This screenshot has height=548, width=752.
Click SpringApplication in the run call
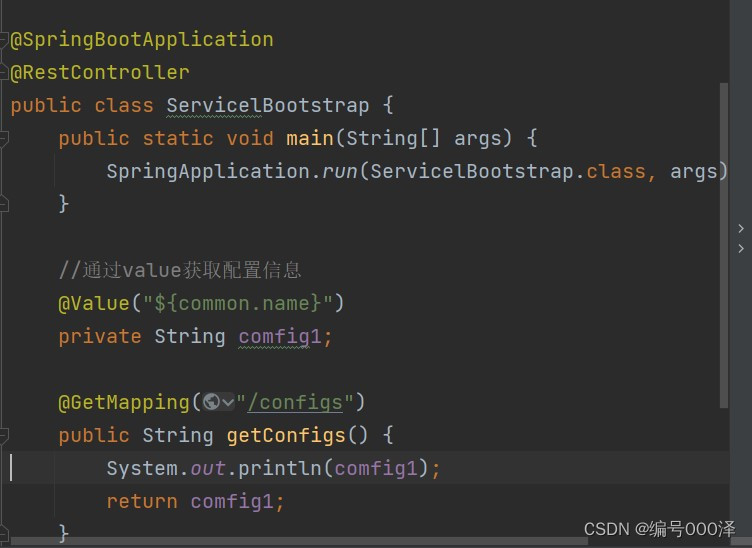pos(208,172)
